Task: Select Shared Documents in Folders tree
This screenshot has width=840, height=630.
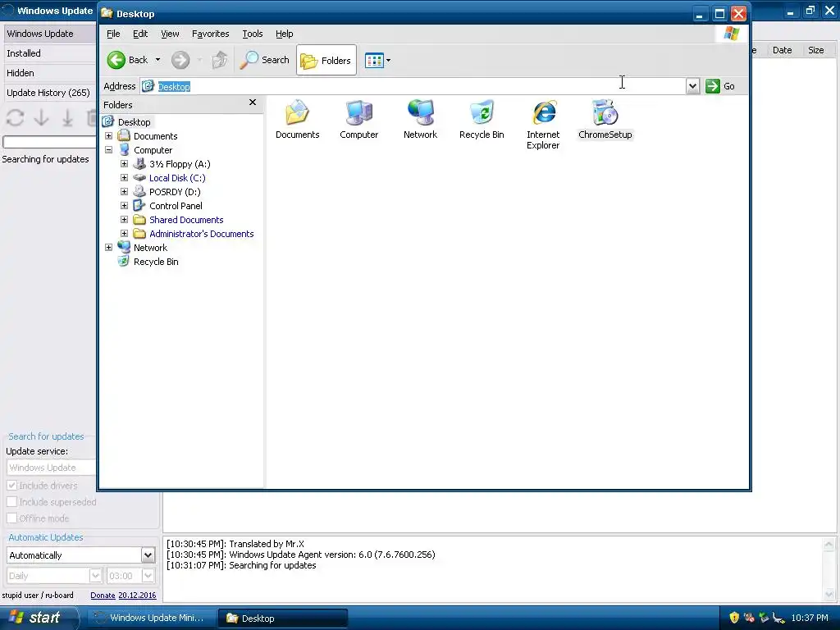Action: [x=186, y=220]
